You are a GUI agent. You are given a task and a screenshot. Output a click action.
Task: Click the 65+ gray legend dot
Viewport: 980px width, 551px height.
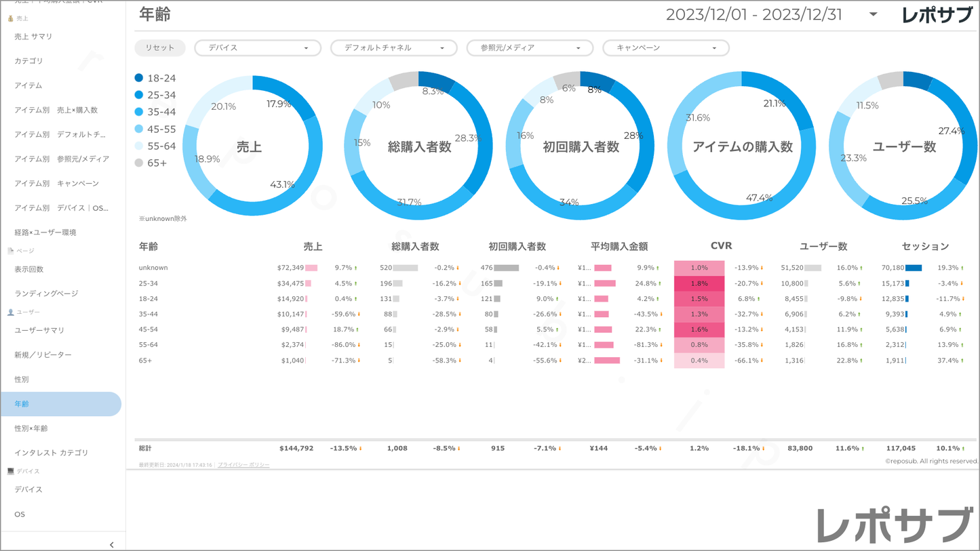pos(139,163)
